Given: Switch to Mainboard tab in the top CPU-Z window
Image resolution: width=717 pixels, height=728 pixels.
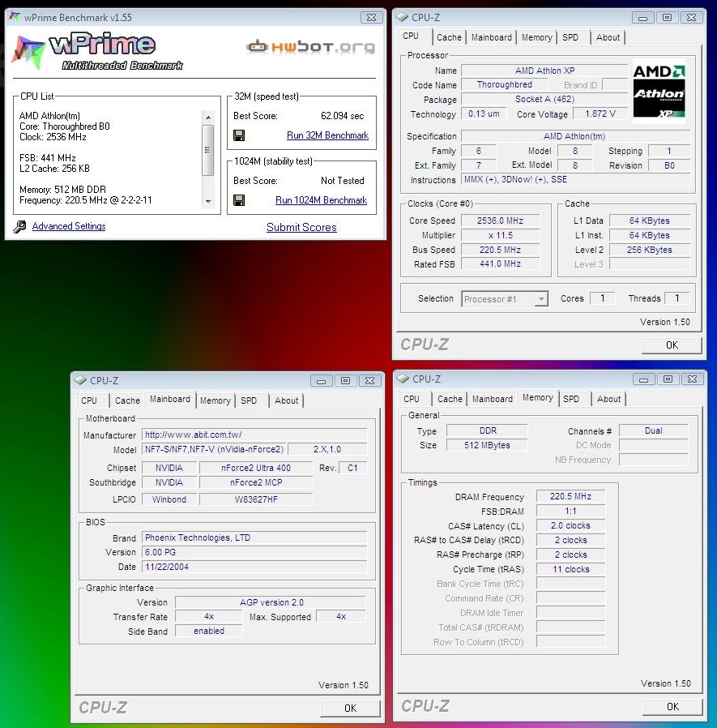Looking at the screenshot, I should click(x=492, y=37).
